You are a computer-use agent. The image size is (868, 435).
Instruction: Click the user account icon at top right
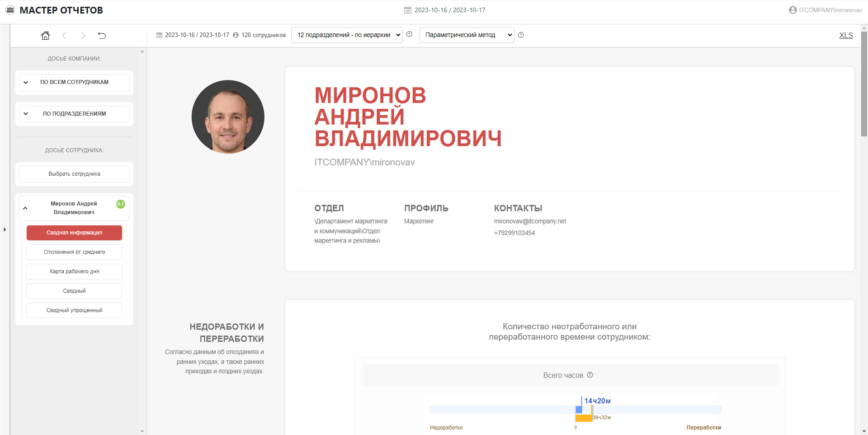pos(793,10)
